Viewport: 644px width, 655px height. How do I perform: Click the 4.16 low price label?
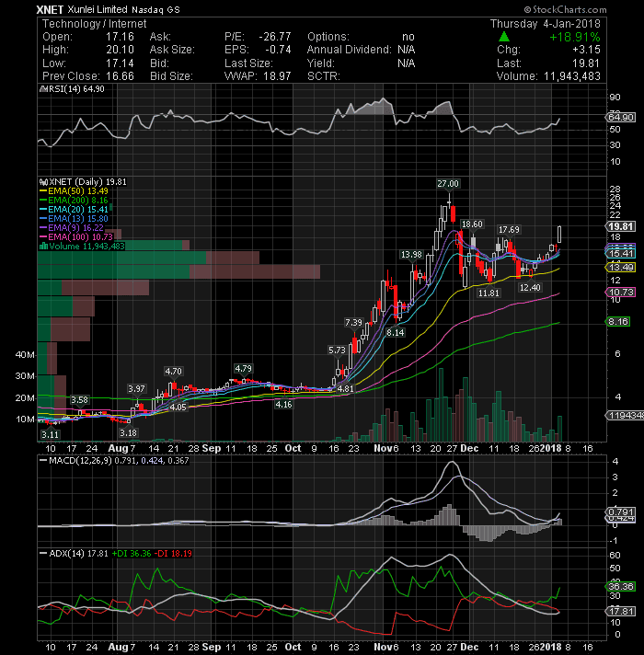coord(283,405)
